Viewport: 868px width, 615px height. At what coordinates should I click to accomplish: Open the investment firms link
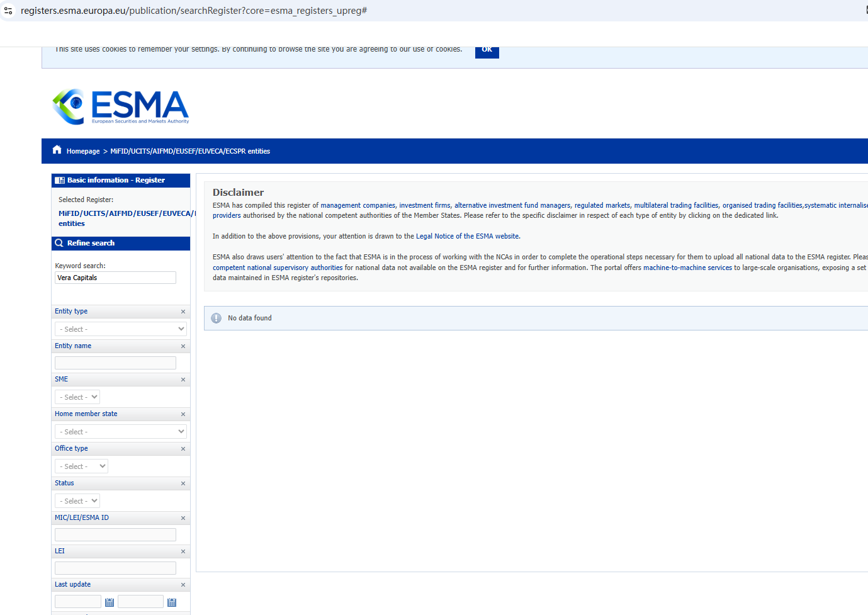pos(425,205)
